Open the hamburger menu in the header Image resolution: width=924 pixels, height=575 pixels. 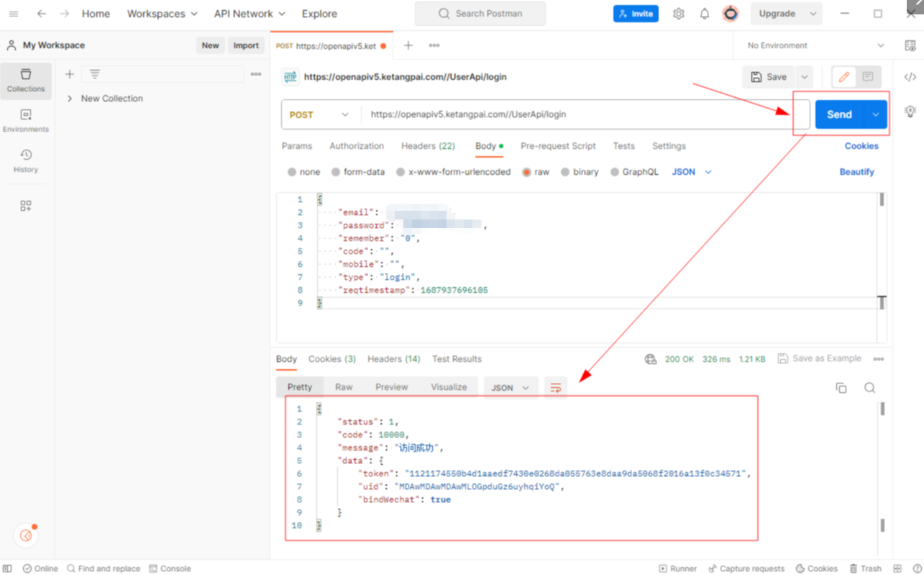(14, 14)
